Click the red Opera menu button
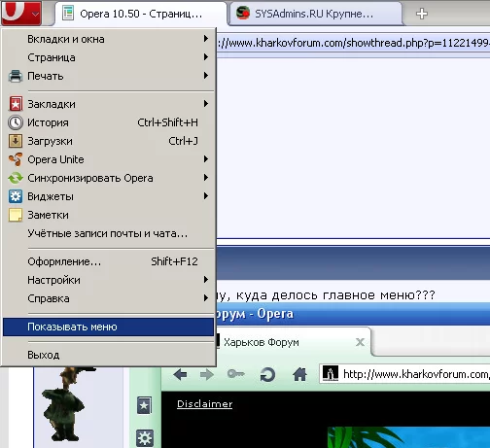The width and height of the screenshot is (490, 448). (21, 13)
